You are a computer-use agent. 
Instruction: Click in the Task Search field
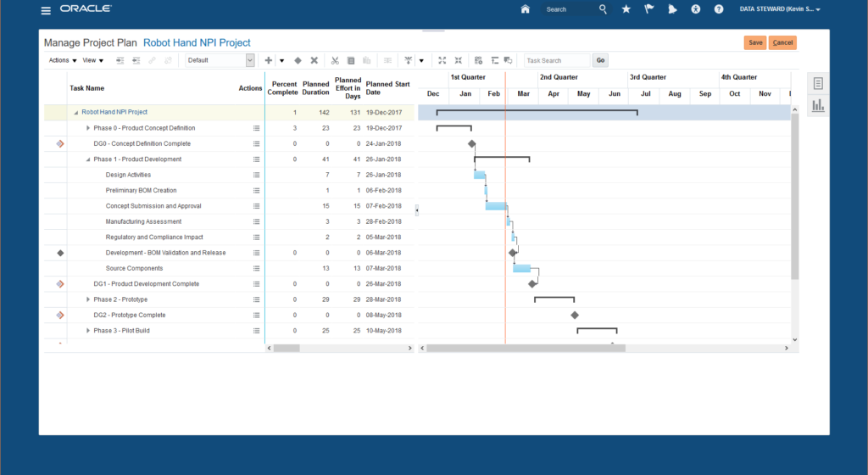[x=556, y=60]
